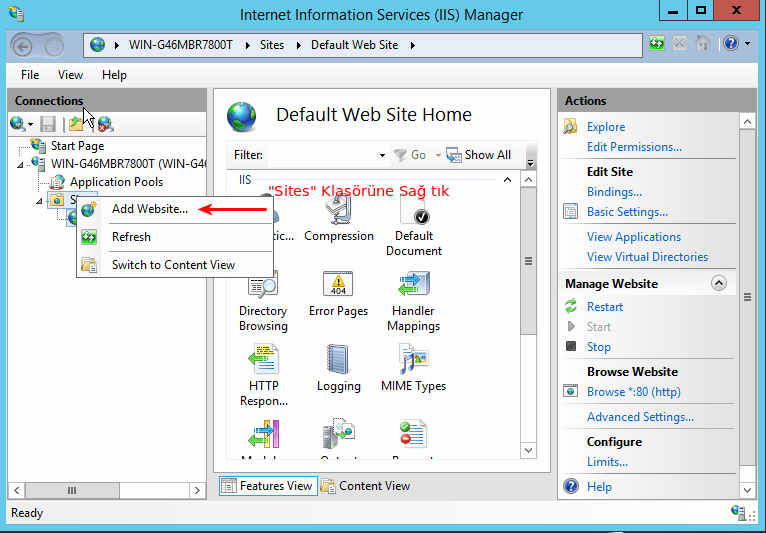Click the Restart icon under Manage Website
The width and height of the screenshot is (766, 533).
(571, 306)
